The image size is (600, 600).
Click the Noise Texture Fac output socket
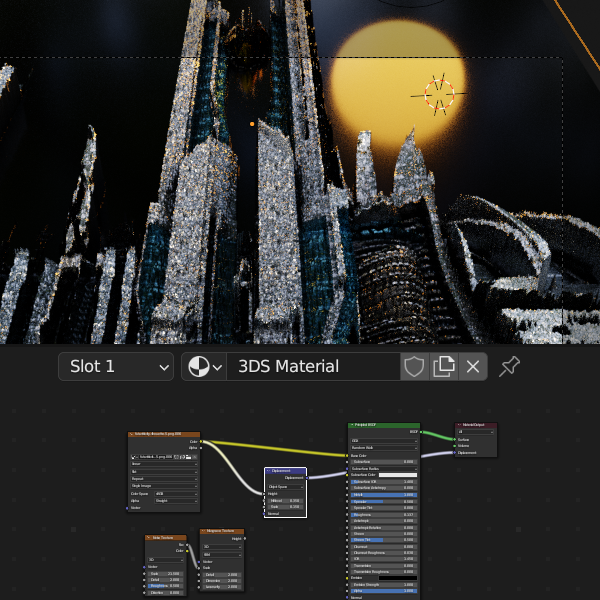[x=187, y=545]
